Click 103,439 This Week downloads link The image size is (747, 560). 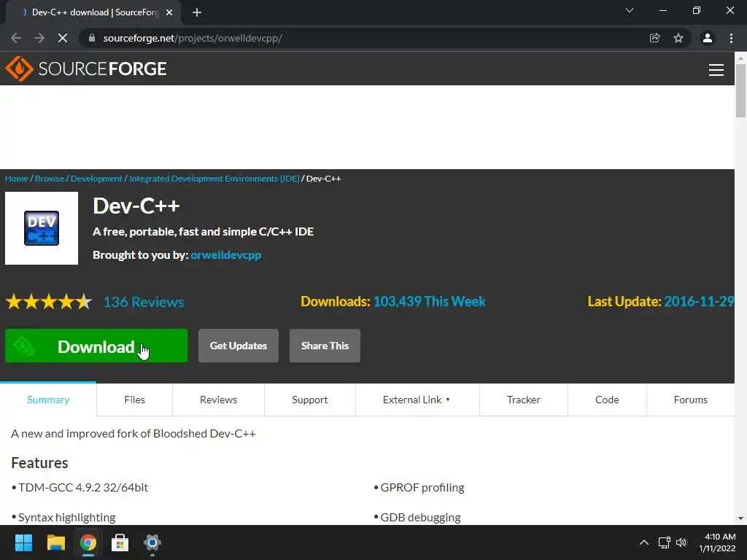(429, 301)
